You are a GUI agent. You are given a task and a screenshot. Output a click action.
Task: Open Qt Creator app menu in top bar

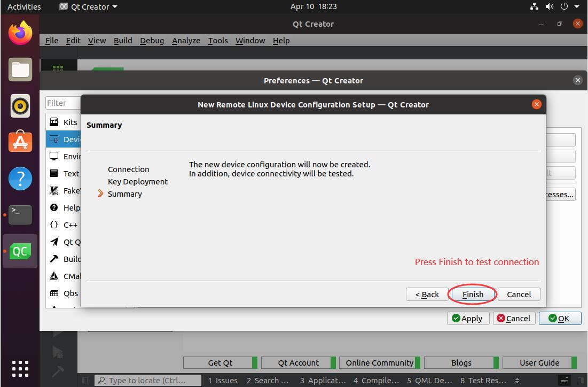coord(89,6)
